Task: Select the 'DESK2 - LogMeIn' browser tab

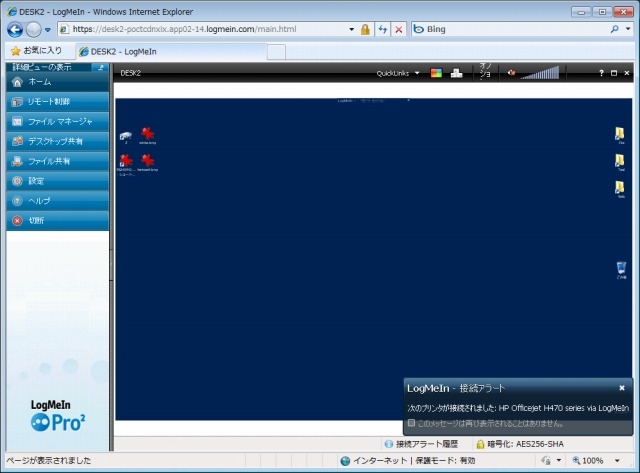Action: point(171,52)
